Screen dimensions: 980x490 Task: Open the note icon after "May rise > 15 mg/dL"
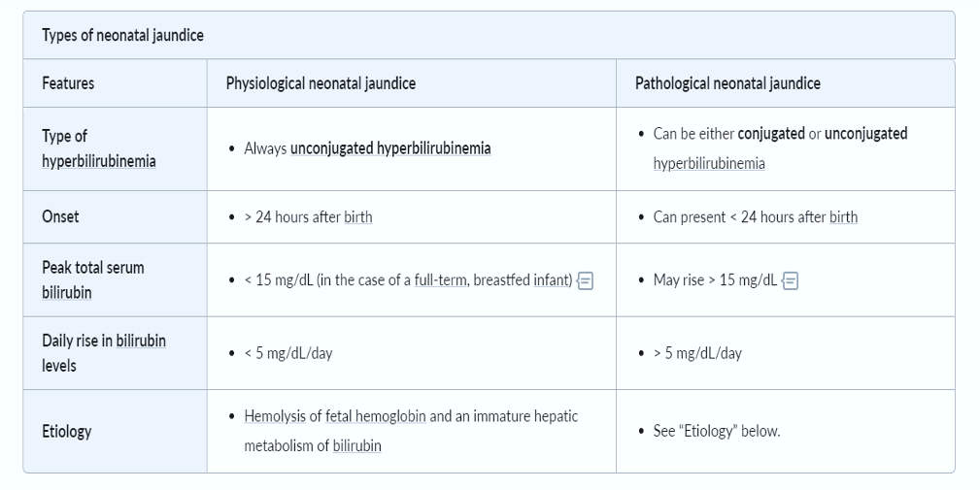pyautogui.click(x=791, y=280)
